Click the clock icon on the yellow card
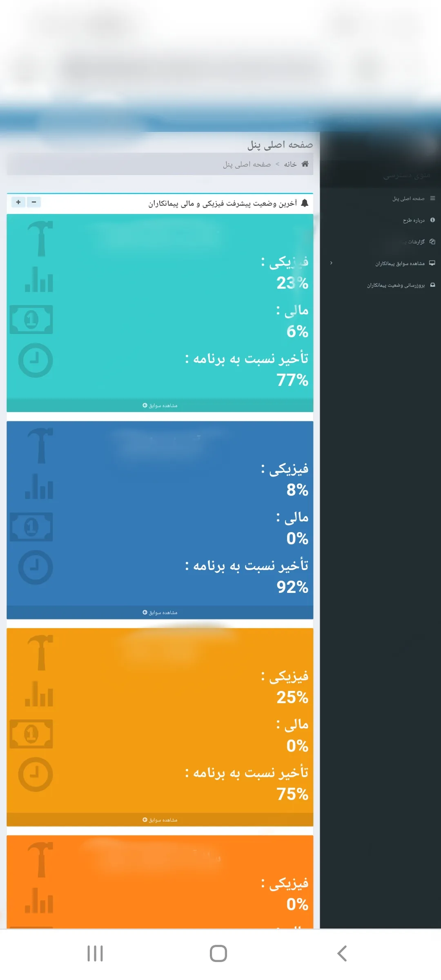 click(x=36, y=774)
